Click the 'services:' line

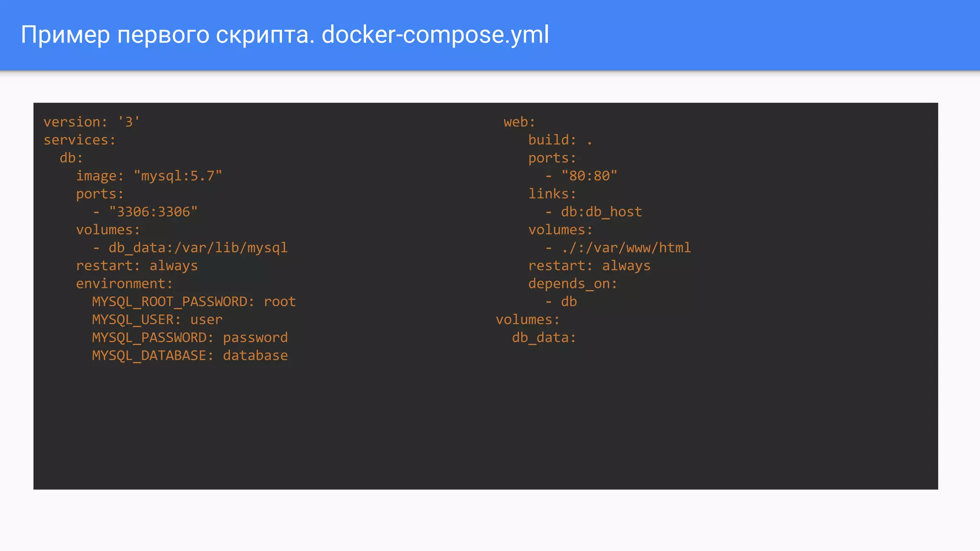pyautogui.click(x=79, y=140)
